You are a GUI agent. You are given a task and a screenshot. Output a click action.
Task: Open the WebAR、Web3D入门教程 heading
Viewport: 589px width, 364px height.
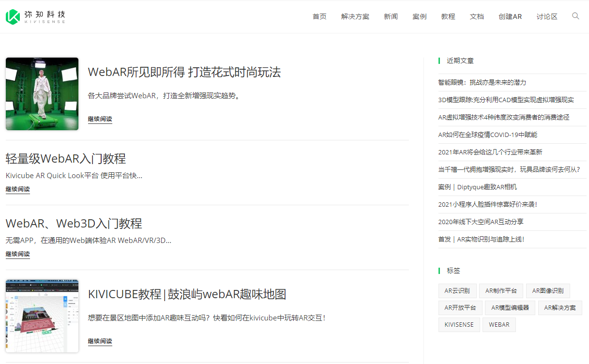[x=74, y=224]
